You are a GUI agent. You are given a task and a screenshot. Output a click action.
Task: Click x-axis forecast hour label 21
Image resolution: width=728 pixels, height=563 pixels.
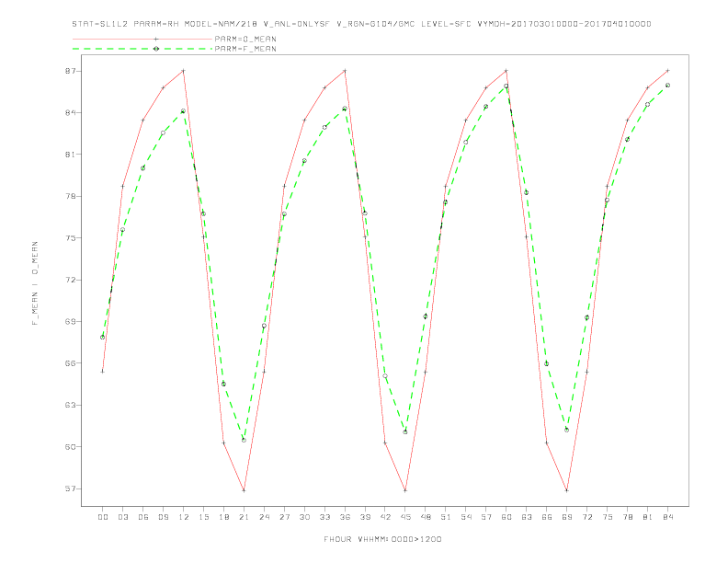245,517
